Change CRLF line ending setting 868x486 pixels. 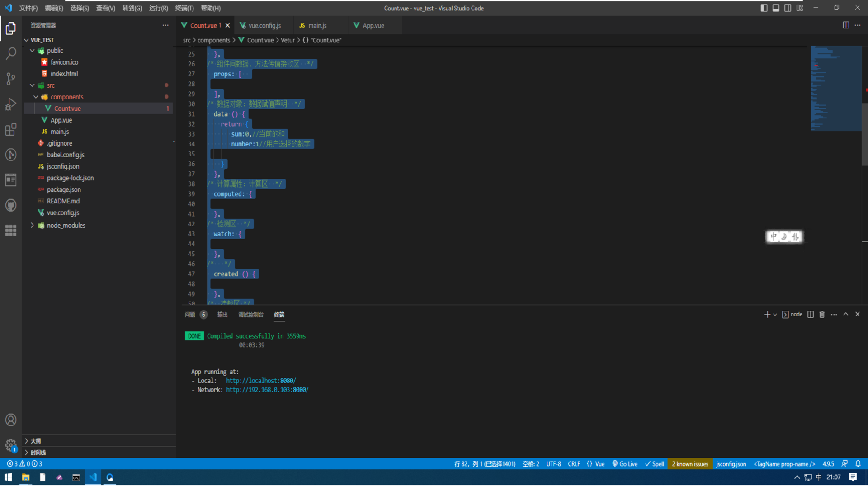pyautogui.click(x=574, y=464)
